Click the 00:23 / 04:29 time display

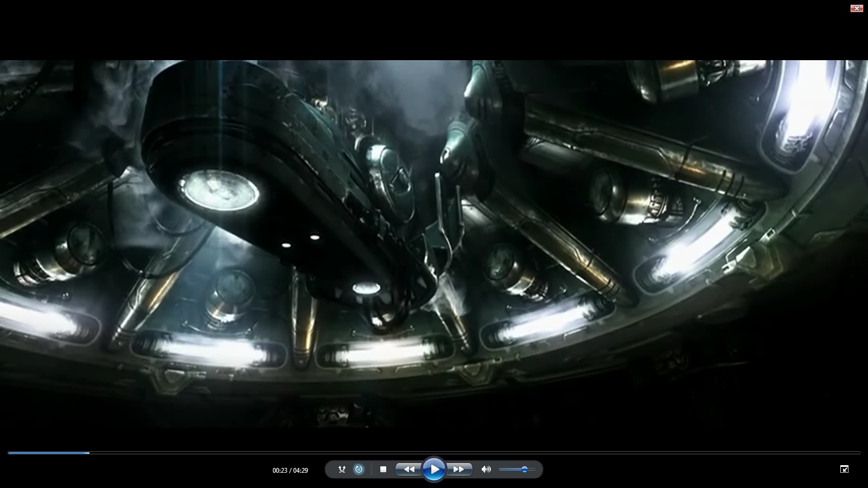[x=290, y=471]
